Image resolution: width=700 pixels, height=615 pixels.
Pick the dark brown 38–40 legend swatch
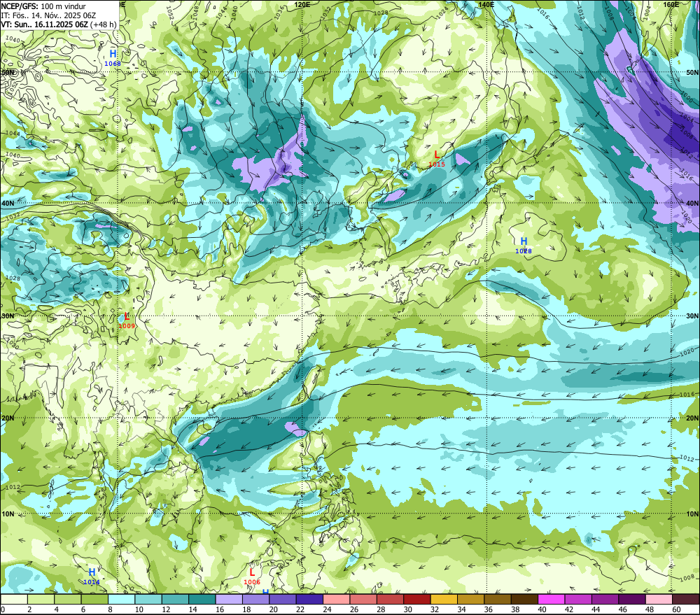[524, 599]
